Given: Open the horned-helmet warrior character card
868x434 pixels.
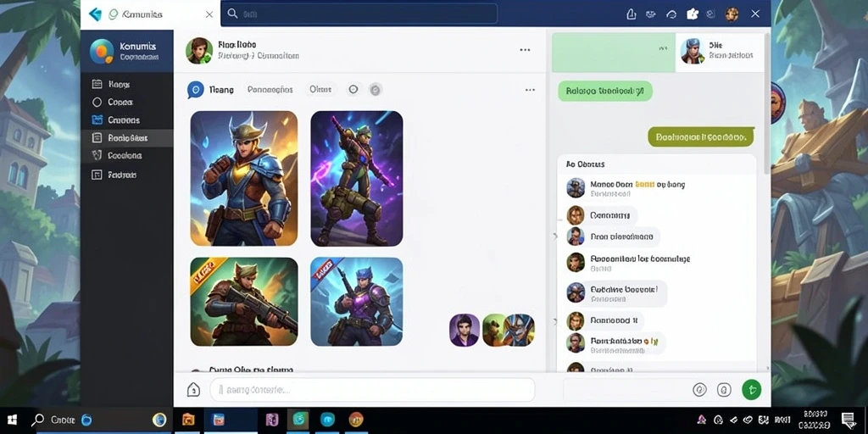Looking at the screenshot, I should [x=244, y=178].
